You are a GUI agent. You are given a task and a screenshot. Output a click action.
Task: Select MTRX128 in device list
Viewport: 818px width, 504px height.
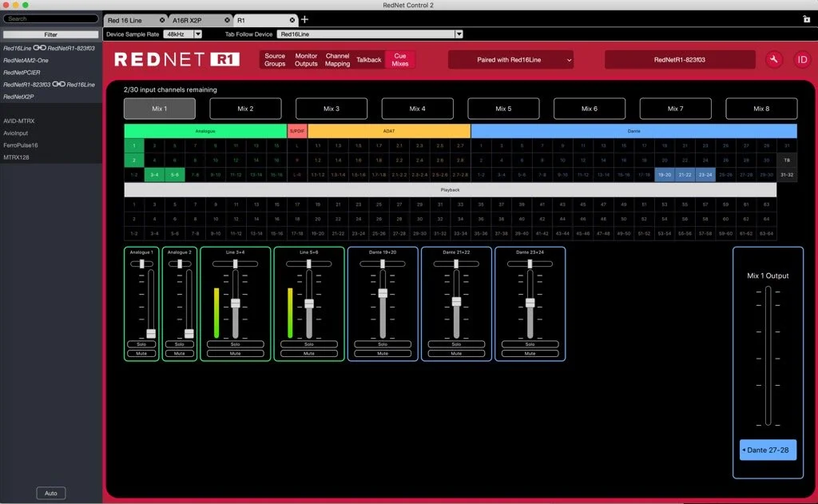point(16,157)
